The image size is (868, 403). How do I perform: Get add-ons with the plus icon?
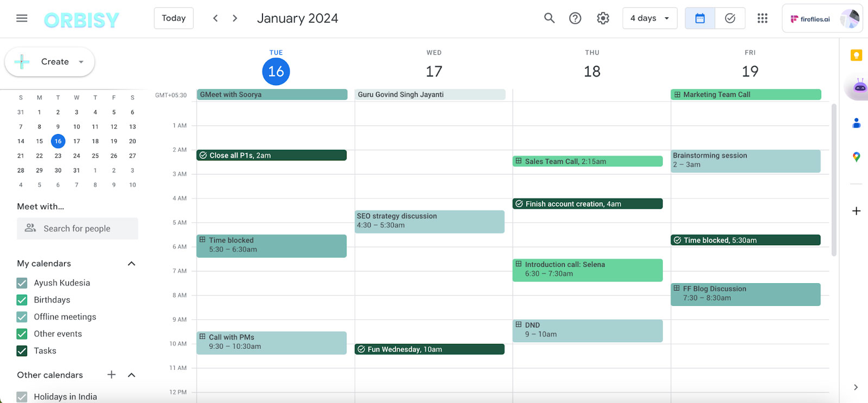click(x=856, y=211)
